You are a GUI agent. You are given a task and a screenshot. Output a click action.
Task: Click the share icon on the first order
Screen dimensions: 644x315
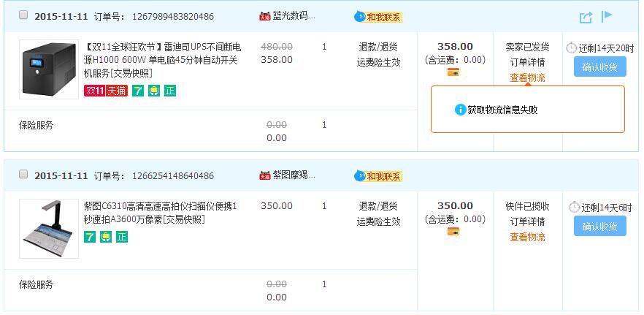point(586,18)
